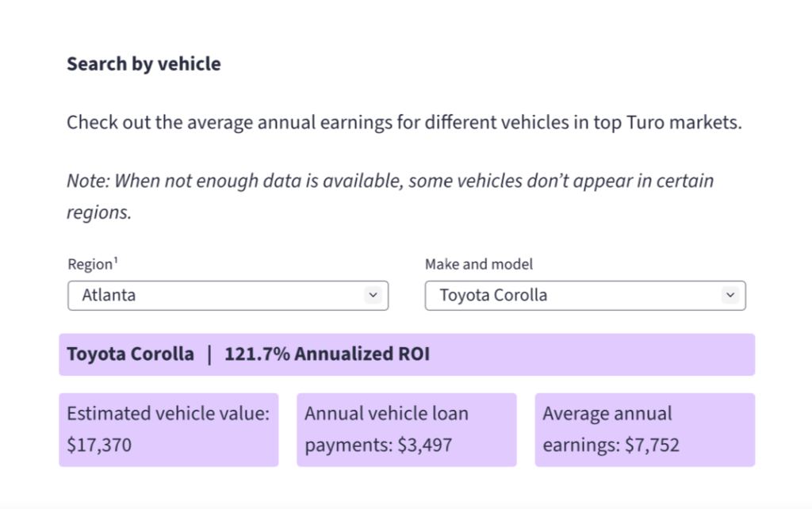This screenshot has width=812, height=509.
Task: Click the average annual earnings description text
Action: 404,122
